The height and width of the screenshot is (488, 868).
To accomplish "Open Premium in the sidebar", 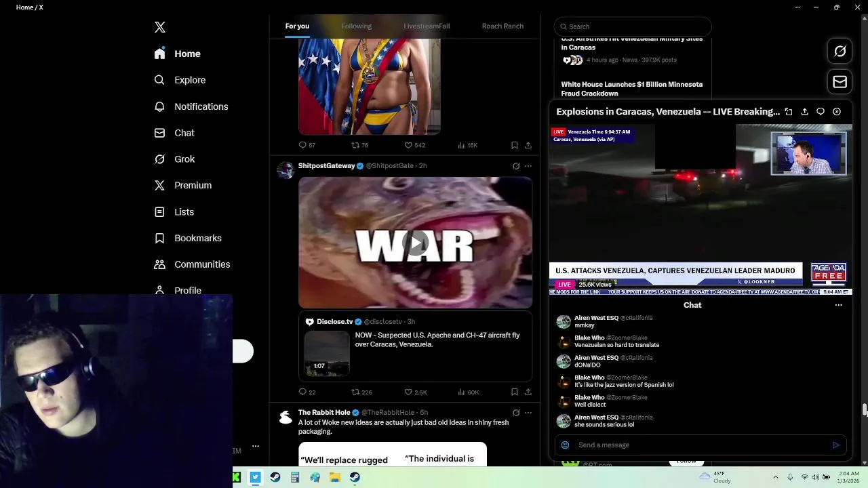I will point(183,185).
